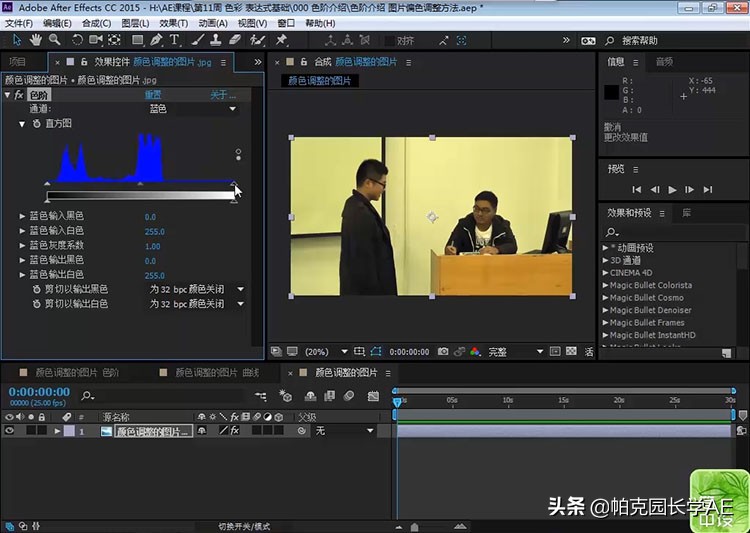Click the input white triangle on histogram
Image resolution: width=750 pixels, height=533 pixels.
233,183
